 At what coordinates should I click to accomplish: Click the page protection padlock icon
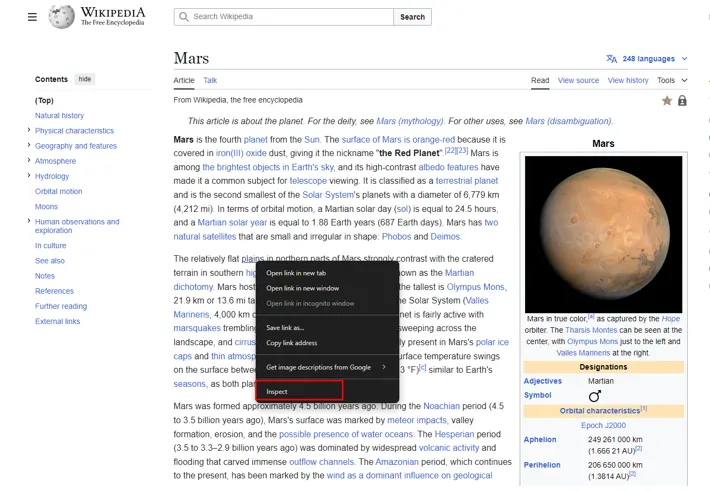point(682,101)
